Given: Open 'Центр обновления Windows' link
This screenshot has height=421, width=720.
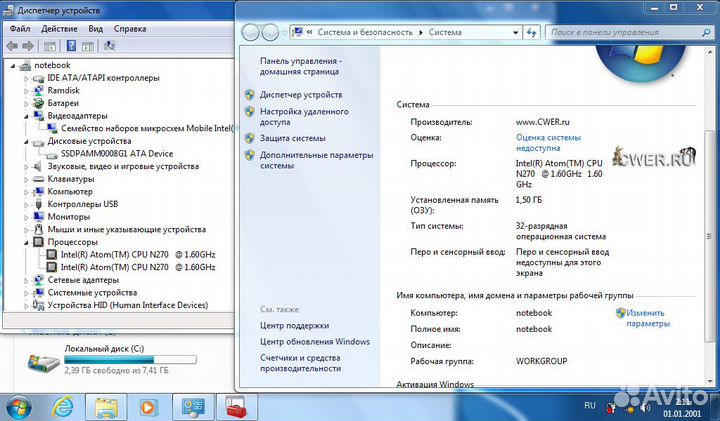Looking at the screenshot, I should [x=315, y=341].
